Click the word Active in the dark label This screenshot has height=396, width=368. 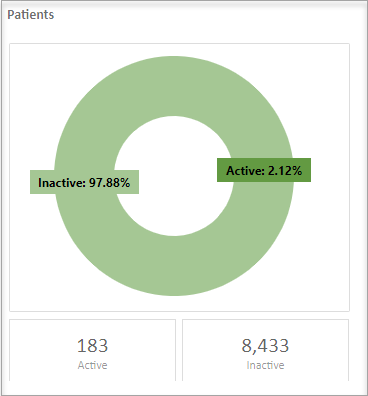tap(243, 171)
